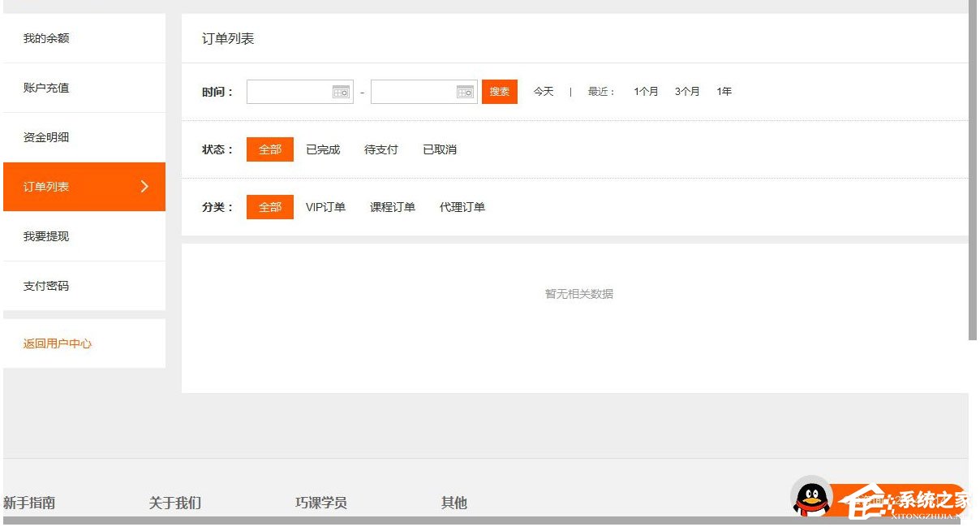
Task: Filter by recent 3个月
Action: (x=687, y=91)
